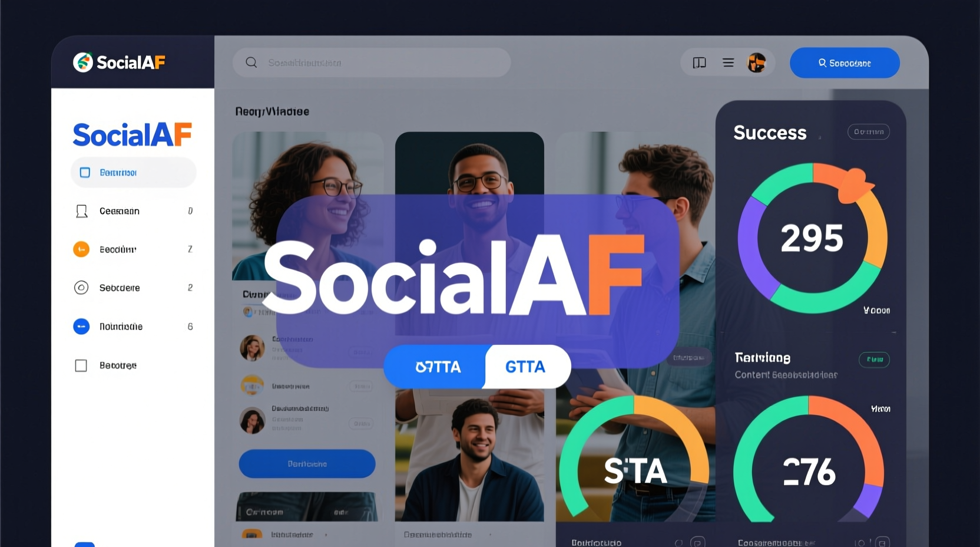Click the ring target sidebar icon

tap(81, 288)
